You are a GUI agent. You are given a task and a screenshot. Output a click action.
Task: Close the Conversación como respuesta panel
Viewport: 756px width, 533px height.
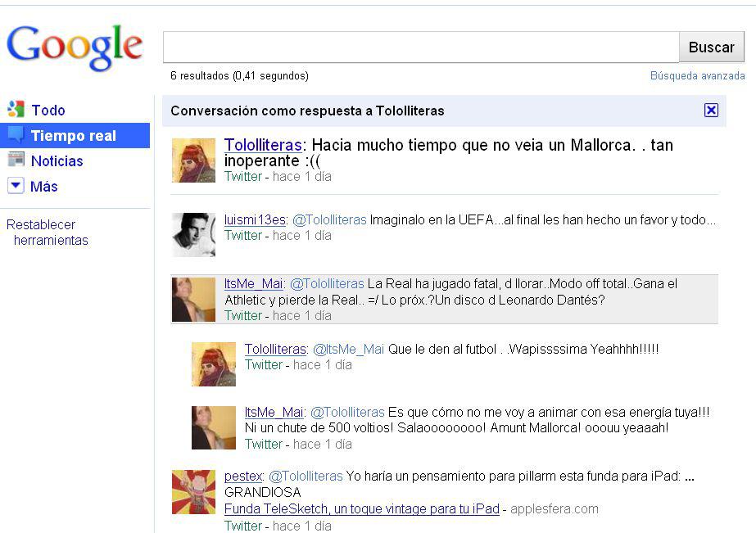[x=711, y=111]
